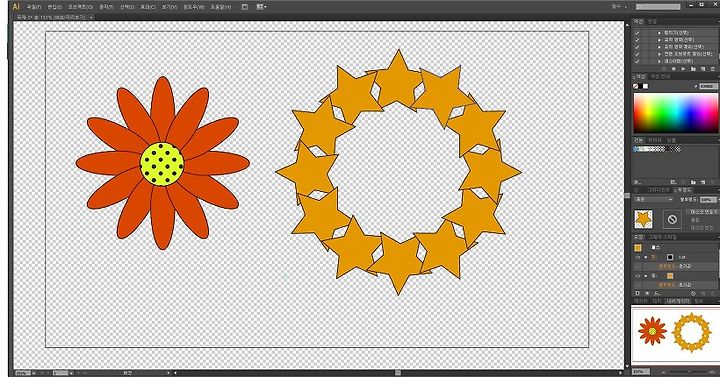This screenshot has height=377, width=720.
Task: Zoom in with Navigator panel large mountains icon
Action: pyautogui.click(x=713, y=372)
